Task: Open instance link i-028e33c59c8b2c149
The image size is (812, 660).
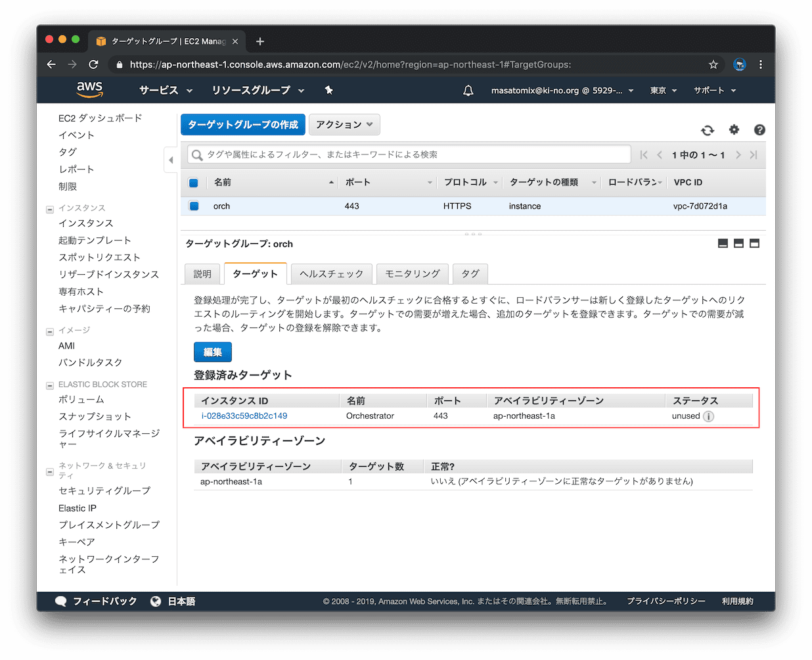Action: click(244, 416)
